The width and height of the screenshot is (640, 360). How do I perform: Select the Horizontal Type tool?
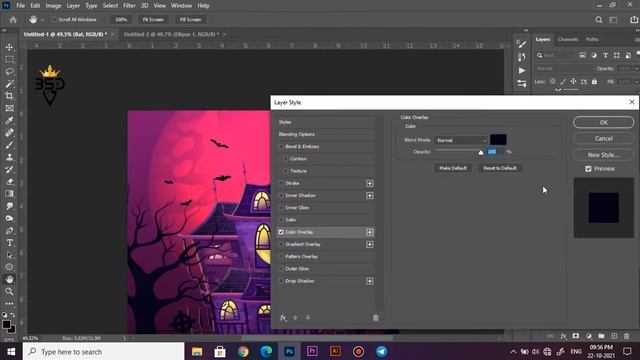point(9,243)
